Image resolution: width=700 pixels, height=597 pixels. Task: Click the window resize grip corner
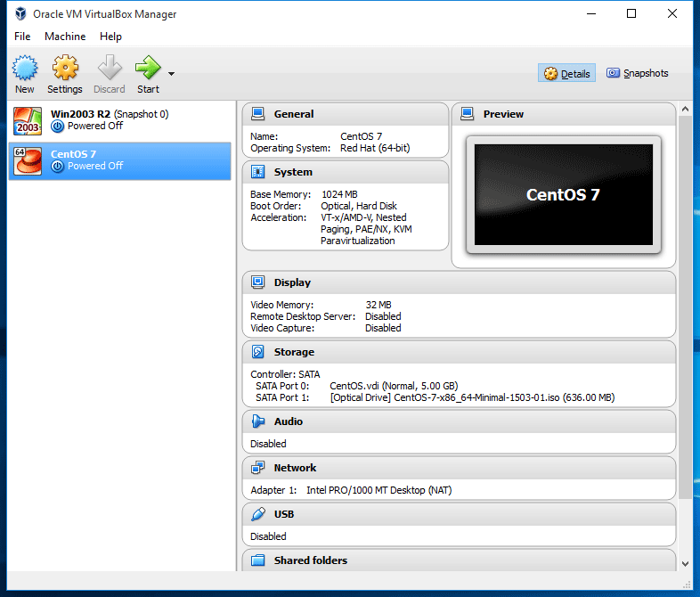pos(687,585)
